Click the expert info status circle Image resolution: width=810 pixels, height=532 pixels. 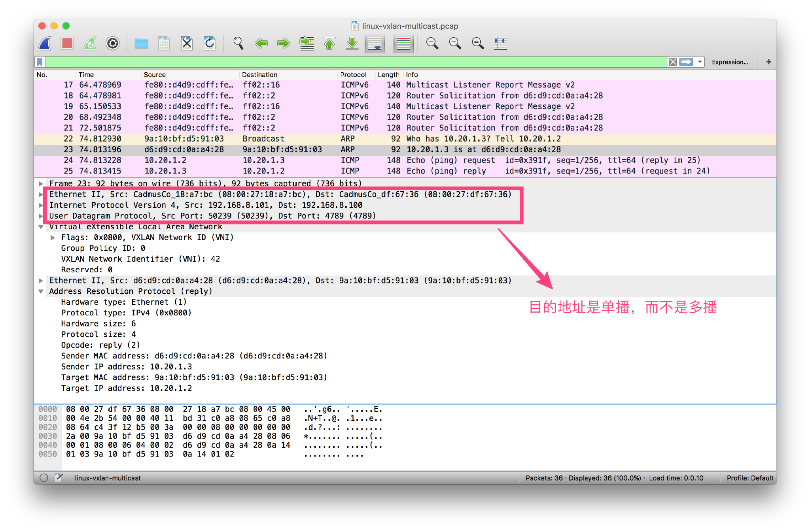44,478
